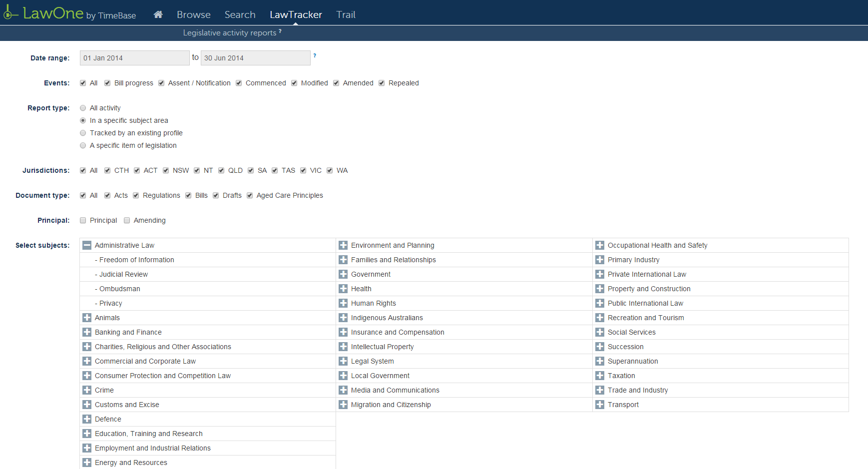Expand Superannuation subject
Image resolution: width=868 pixels, height=469 pixels.
point(600,361)
